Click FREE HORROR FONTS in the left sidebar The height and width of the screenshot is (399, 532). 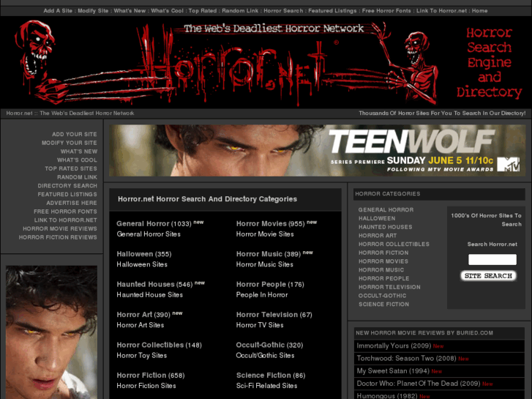pyautogui.click(x=65, y=212)
